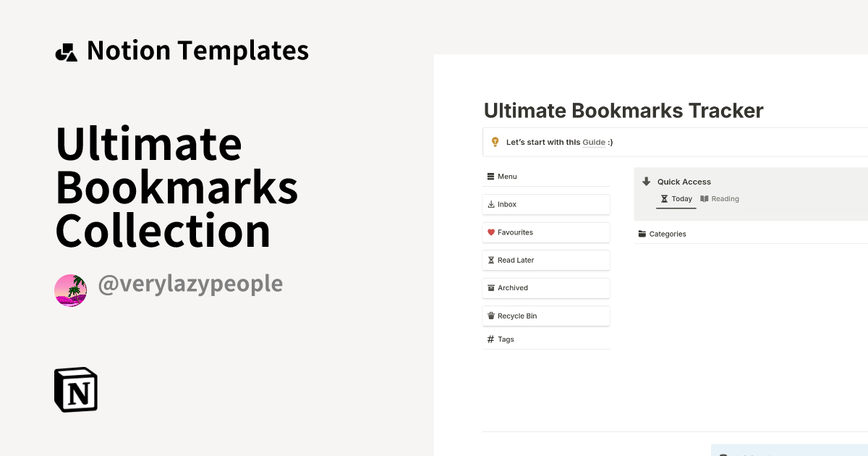Click the Notion Templates logo at top left
The height and width of the screenshot is (456, 868).
[x=67, y=50]
